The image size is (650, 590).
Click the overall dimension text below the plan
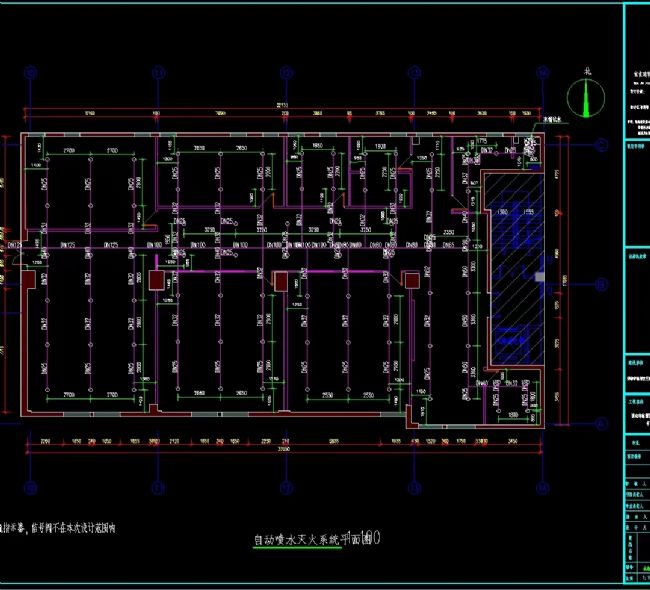[283, 452]
